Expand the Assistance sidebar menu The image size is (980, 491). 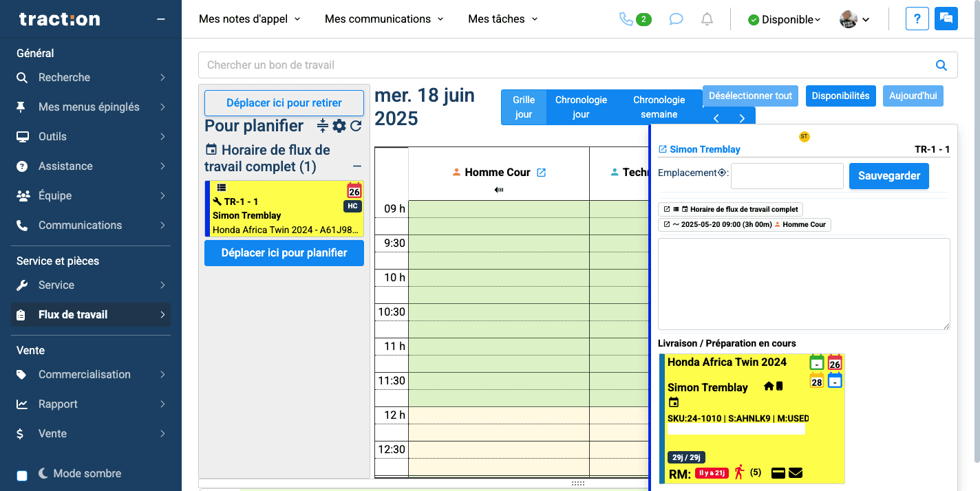click(91, 166)
